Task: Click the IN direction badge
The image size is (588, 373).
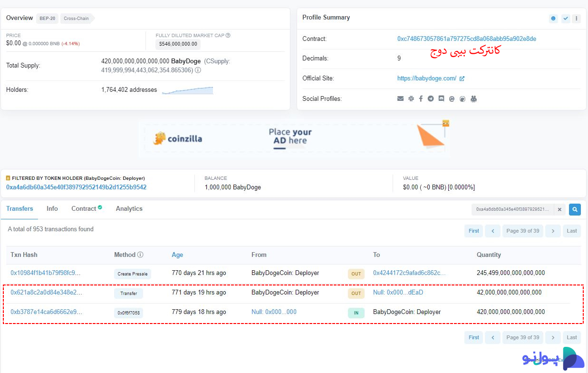Action: [x=356, y=313]
